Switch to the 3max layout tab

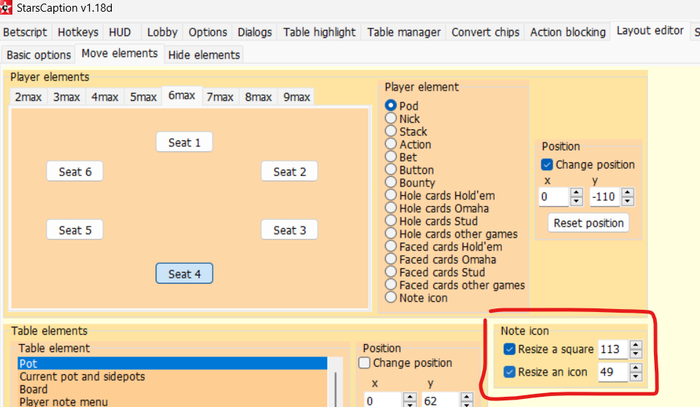[67, 97]
